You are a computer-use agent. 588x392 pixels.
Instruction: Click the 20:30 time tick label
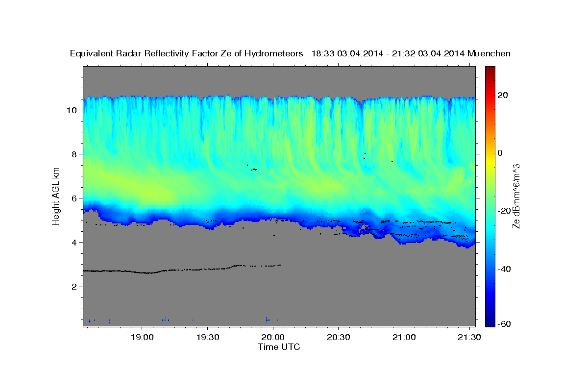(x=339, y=337)
